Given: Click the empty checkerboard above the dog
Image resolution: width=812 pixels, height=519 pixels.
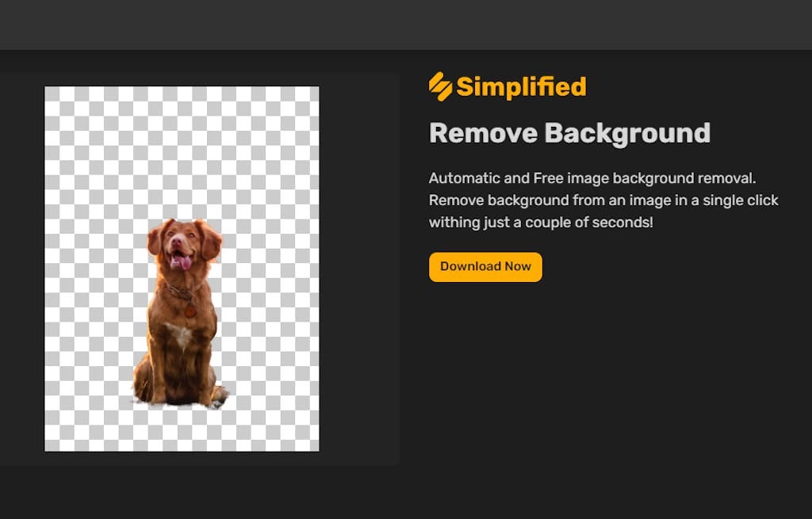Looking at the screenshot, I should pyautogui.click(x=181, y=143).
